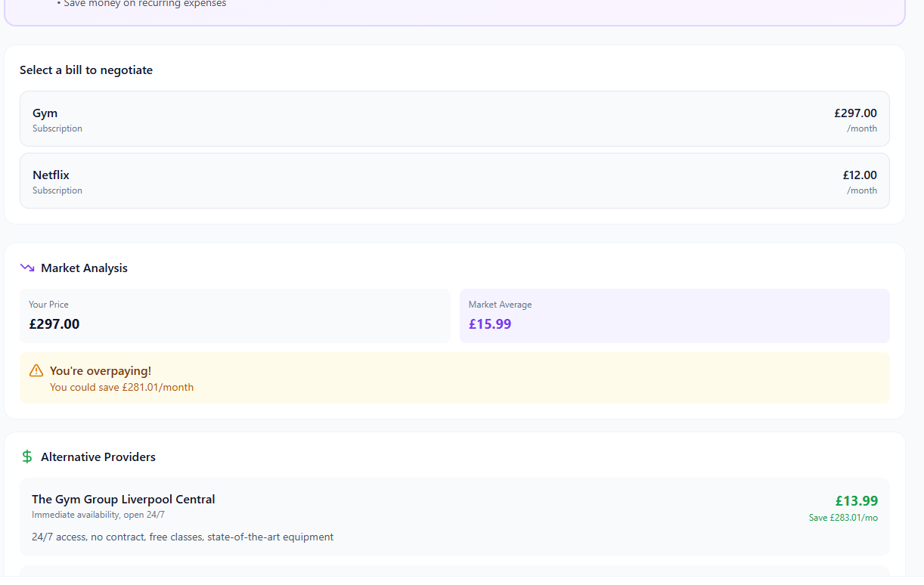This screenshot has height=585, width=924.
Task: Click the Alternative Providers section heading
Action: point(98,457)
